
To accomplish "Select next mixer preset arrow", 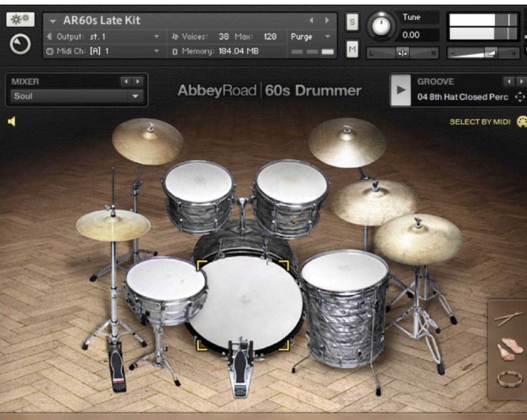I will coord(137,82).
